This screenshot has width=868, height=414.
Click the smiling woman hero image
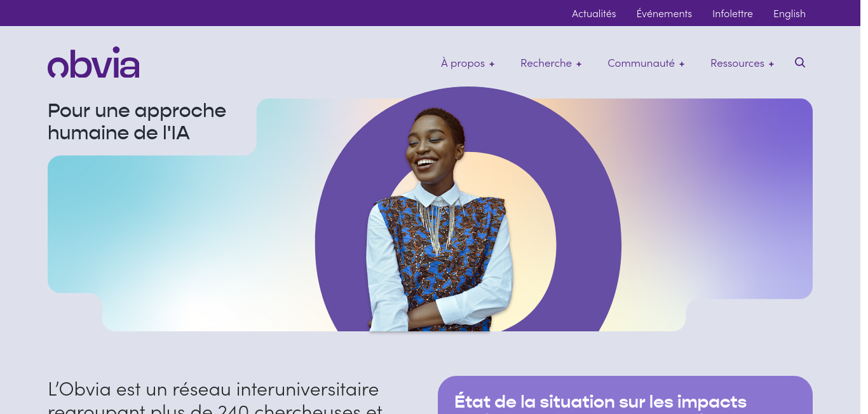(438, 219)
